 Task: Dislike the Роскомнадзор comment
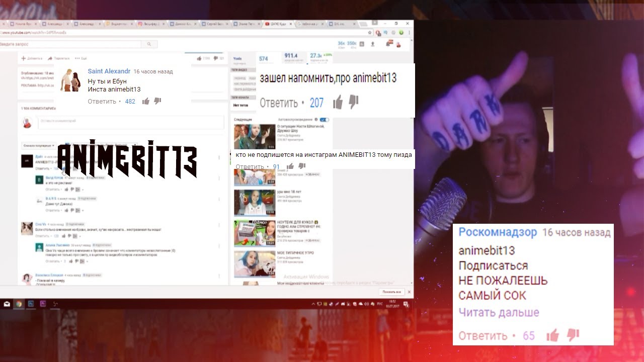pos(573,335)
